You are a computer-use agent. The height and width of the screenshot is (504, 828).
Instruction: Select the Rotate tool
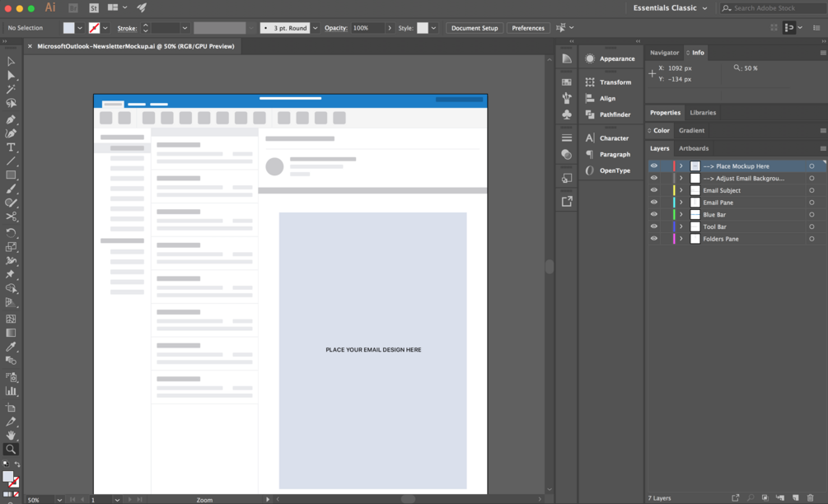tap(11, 233)
